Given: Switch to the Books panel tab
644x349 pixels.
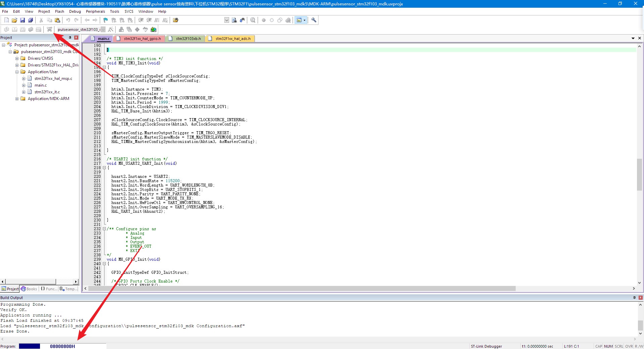Looking at the screenshot, I should [29, 289].
